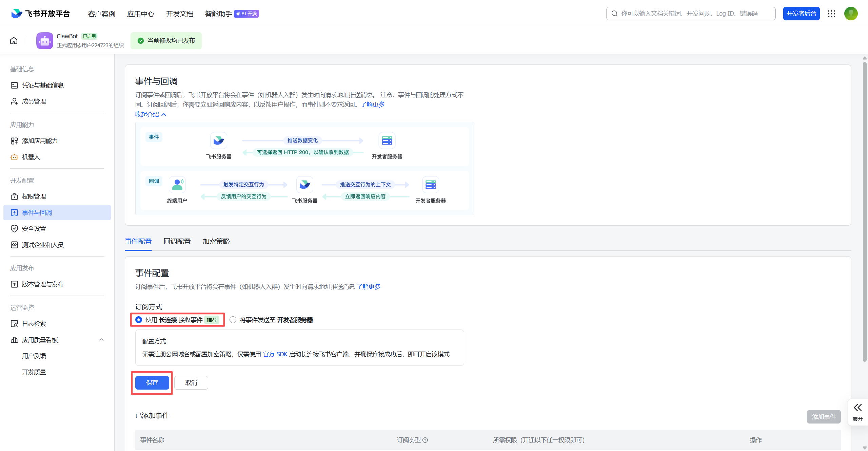Click the help icon next to 订阅类型
The width and height of the screenshot is (868, 451).
coord(425,440)
